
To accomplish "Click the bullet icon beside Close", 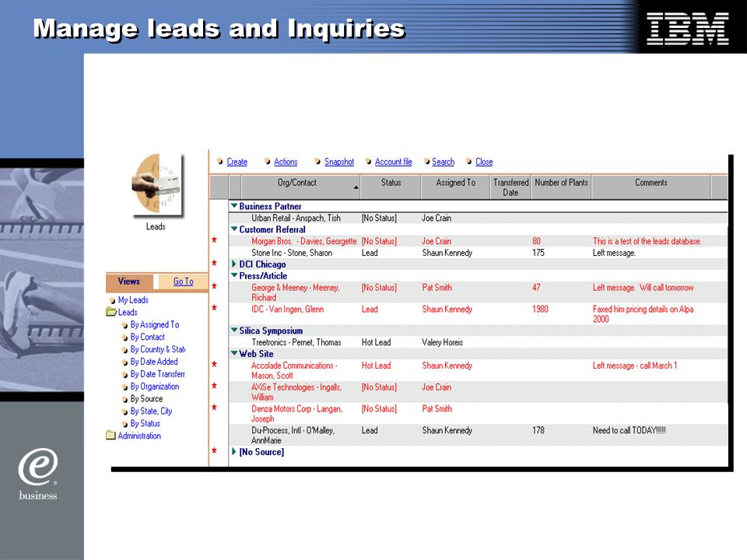I will click(x=468, y=162).
